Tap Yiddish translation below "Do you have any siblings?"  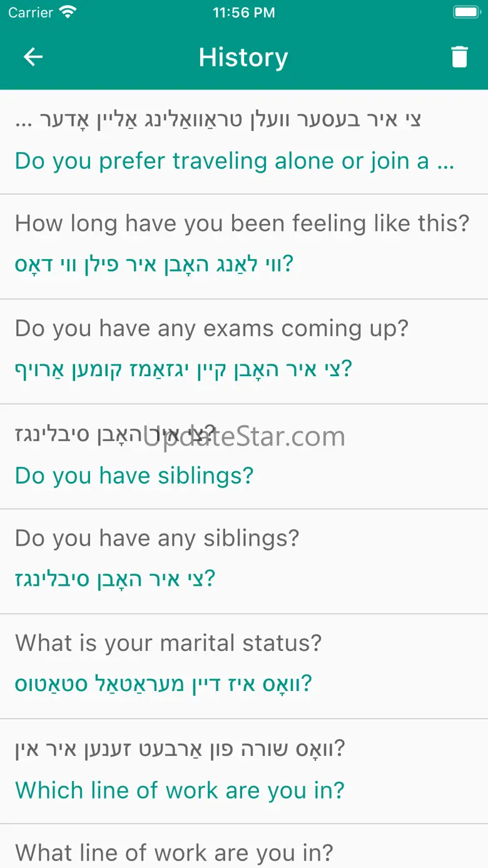click(x=115, y=579)
